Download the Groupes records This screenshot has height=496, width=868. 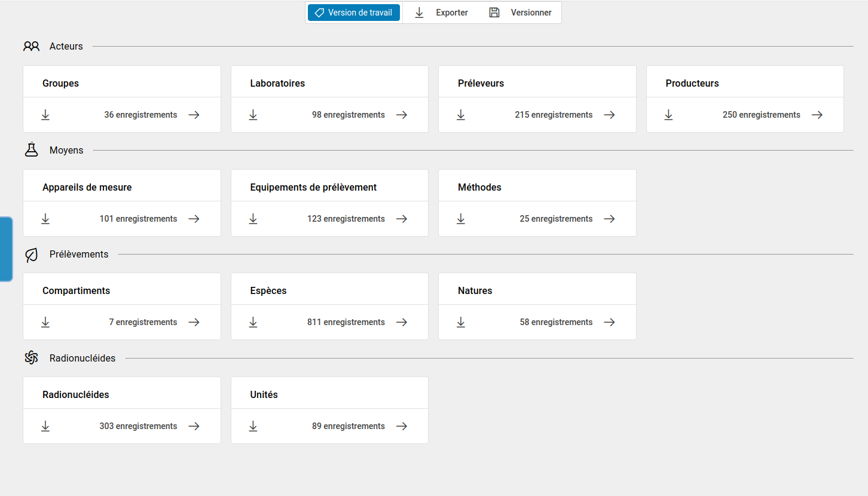coord(45,115)
